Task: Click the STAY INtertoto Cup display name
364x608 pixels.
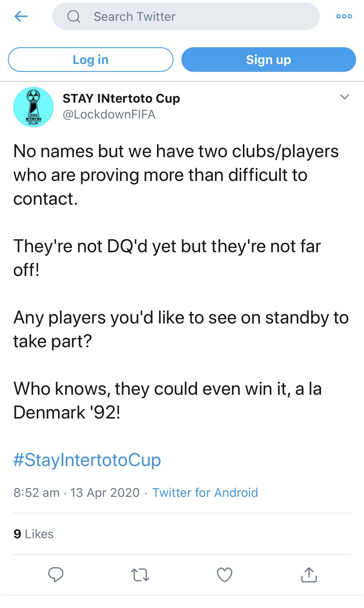Action: 121,99
